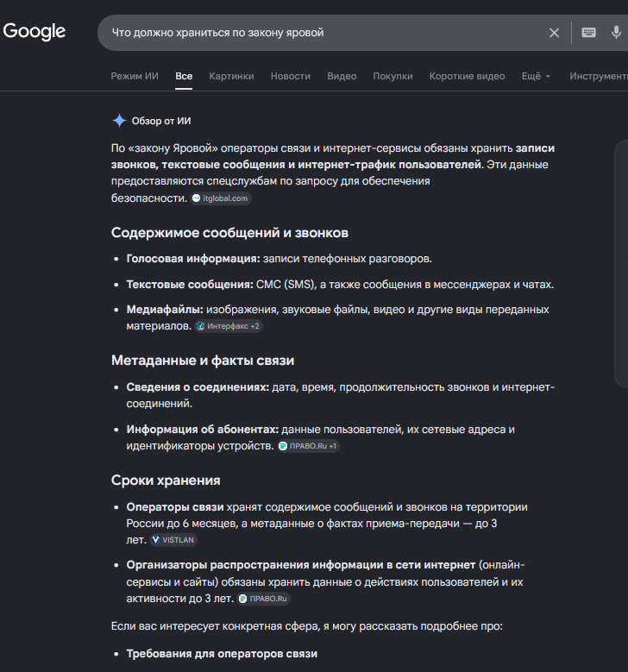Switch to the Режим ИИ tab
The height and width of the screenshot is (672, 628).
click(135, 76)
